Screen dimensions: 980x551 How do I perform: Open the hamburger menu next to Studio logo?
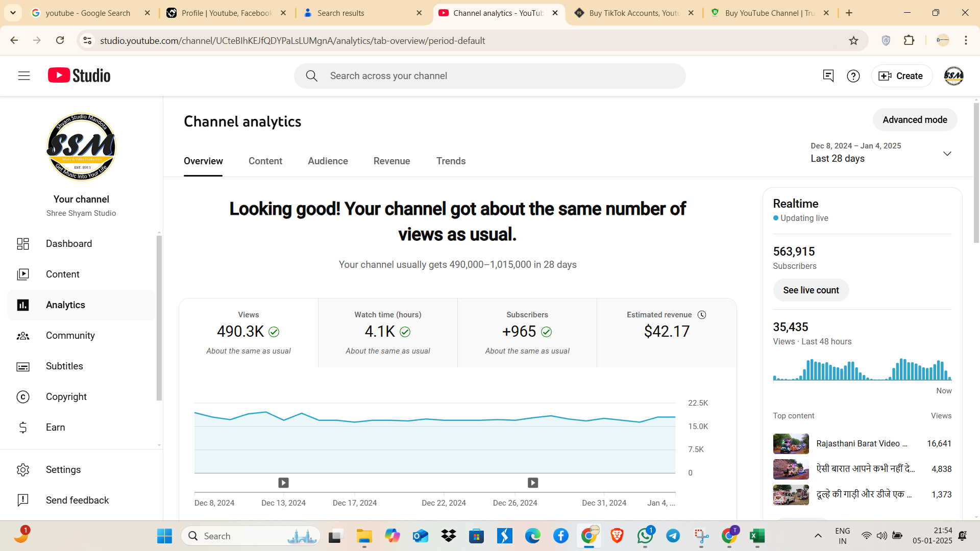[x=24, y=76]
